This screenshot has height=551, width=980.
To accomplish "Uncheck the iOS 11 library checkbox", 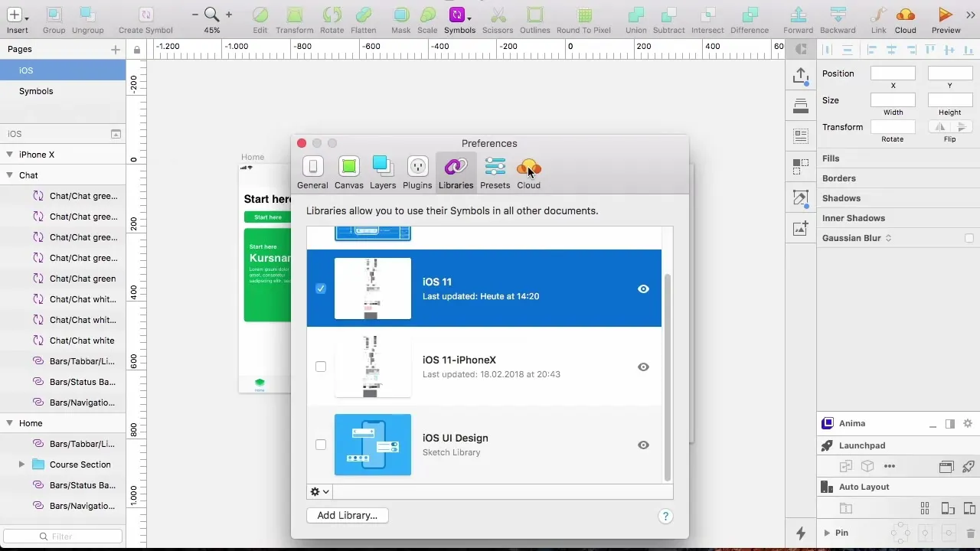I will [321, 289].
